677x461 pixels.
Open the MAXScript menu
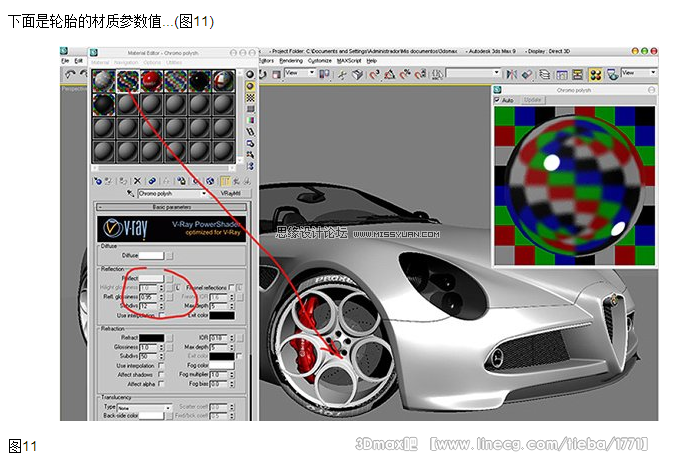coord(350,61)
